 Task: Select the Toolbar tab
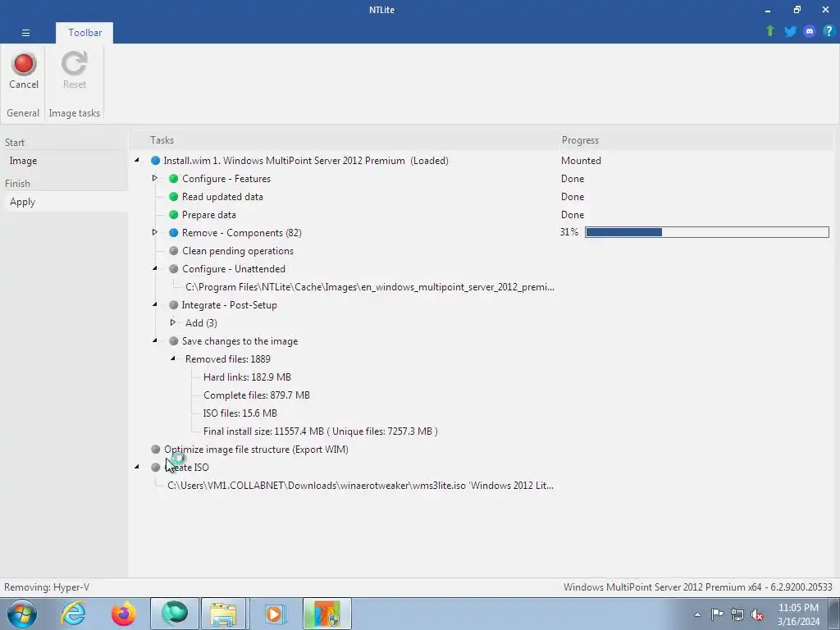tap(84, 33)
